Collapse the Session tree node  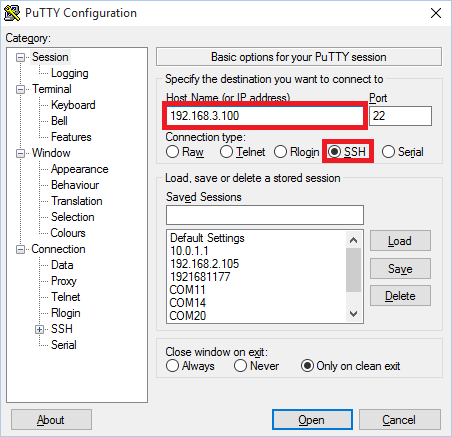(x=21, y=57)
